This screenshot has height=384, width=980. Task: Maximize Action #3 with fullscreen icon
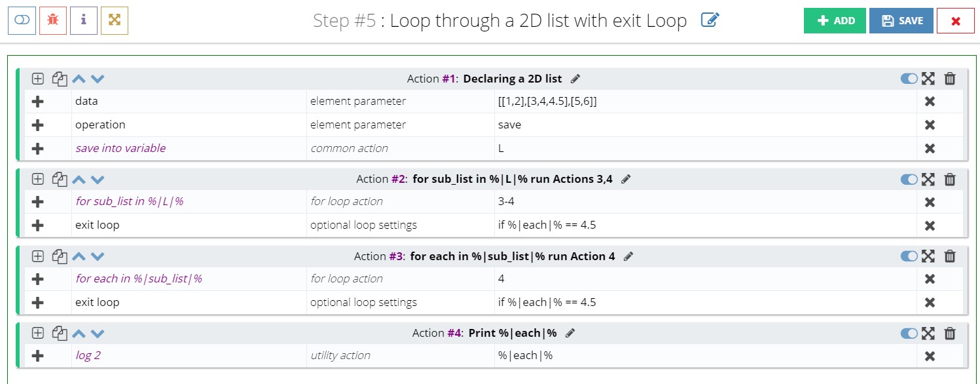(x=928, y=256)
